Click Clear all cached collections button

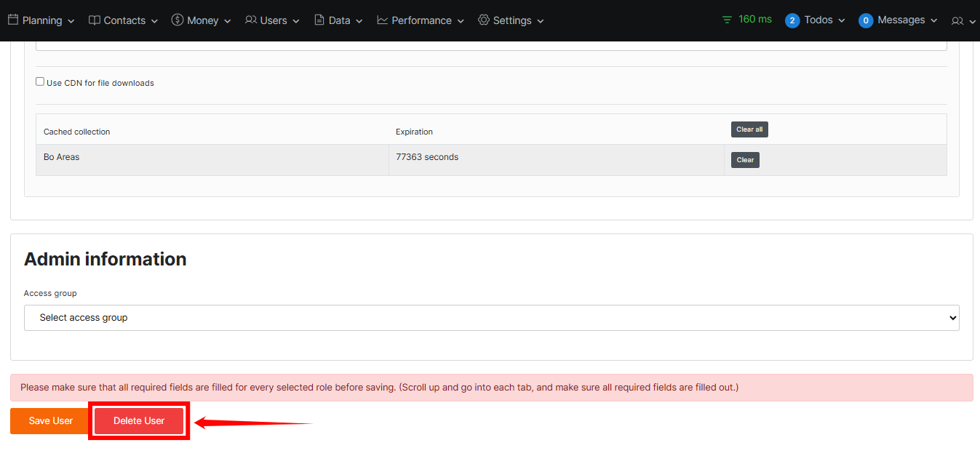pos(749,129)
